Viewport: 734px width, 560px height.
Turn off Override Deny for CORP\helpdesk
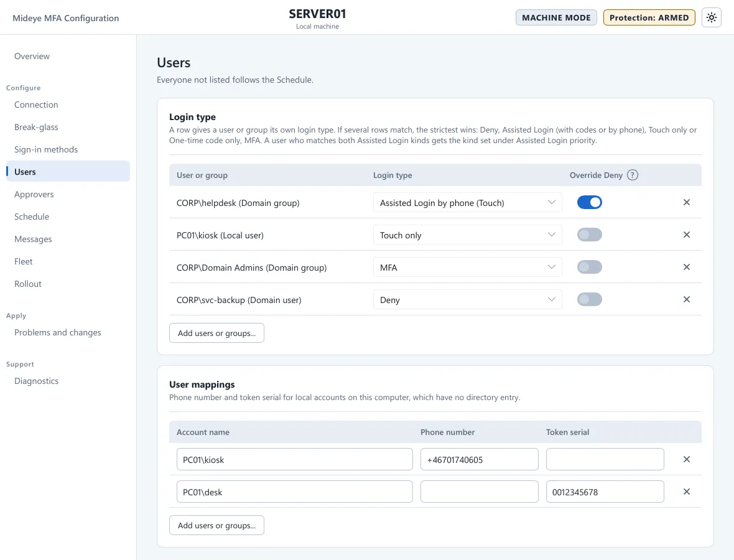(589, 202)
